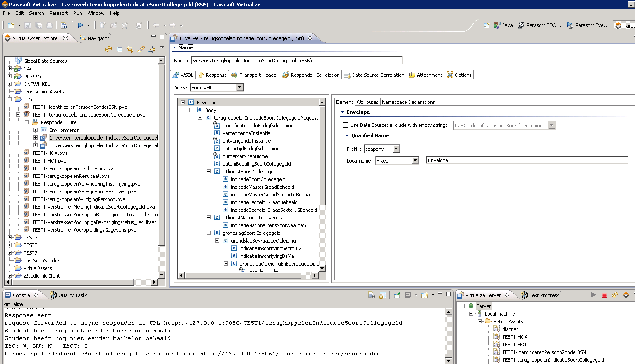Open the Data Source Correlation tab
Image resolution: width=635 pixels, height=364 pixels.
click(x=374, y=75)
